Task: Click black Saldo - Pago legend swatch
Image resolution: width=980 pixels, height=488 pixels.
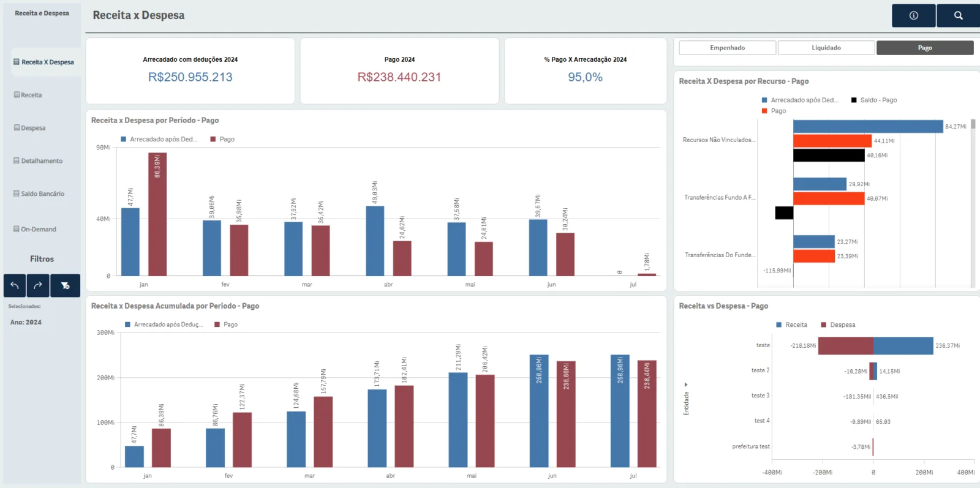Action: coord(854,100)
